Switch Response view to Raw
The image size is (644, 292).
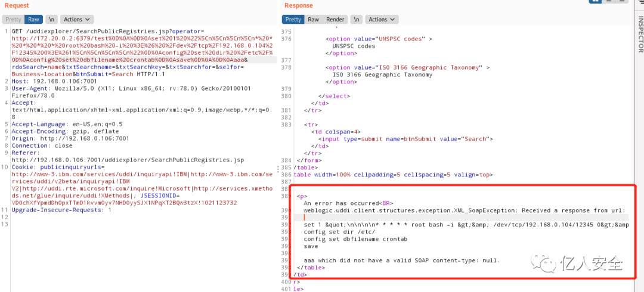tap(314, 19)
